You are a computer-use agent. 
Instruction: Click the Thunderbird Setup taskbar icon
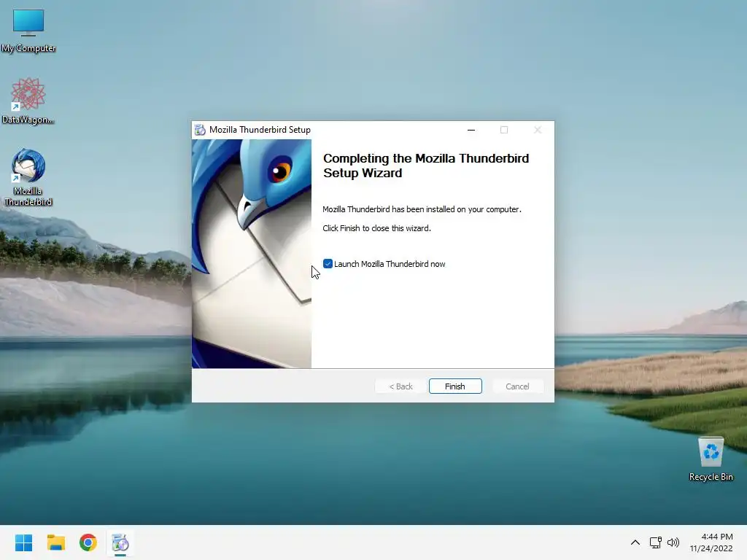click(120, 542)
